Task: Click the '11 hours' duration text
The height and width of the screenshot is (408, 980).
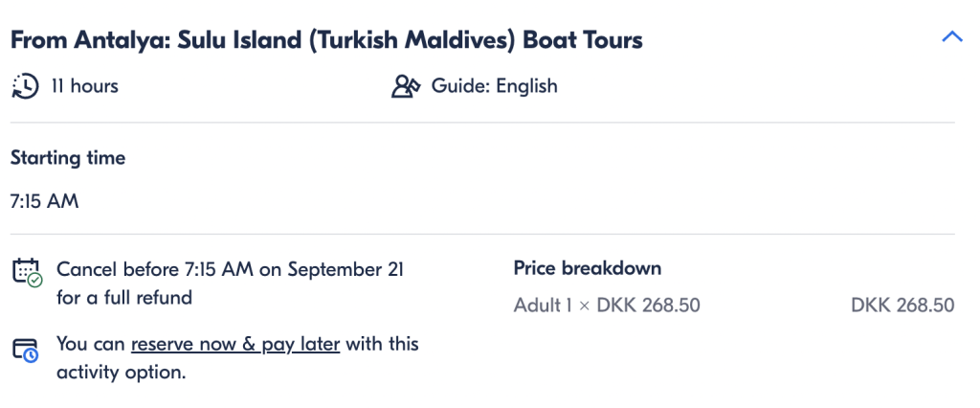Action: point(84,86)
